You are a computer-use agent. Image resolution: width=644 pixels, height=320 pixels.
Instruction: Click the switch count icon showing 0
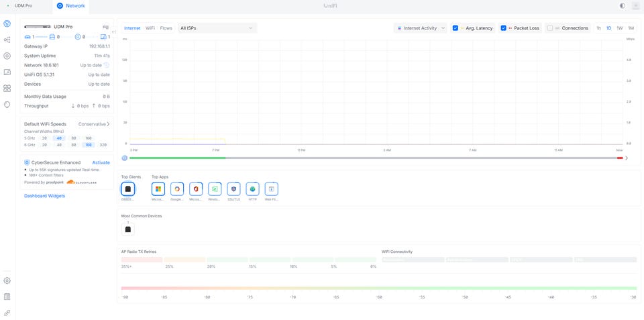[x=52, y=36]
